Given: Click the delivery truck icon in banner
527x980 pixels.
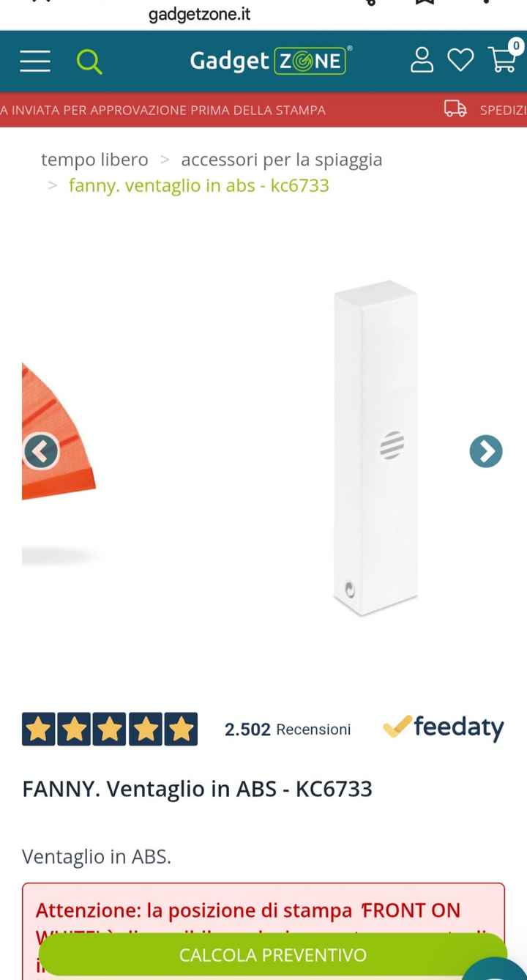Looking at the screenshot, I should pos(455,110).
